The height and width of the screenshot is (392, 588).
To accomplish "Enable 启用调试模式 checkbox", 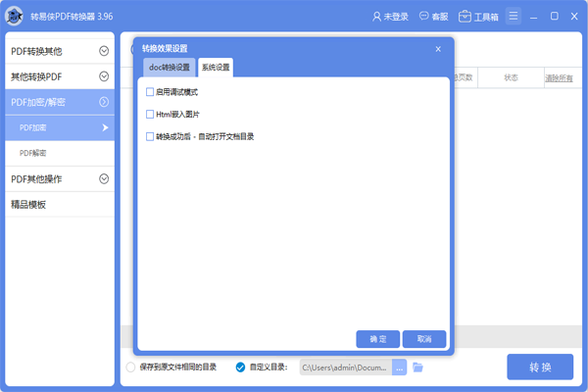I will [150, 92].
